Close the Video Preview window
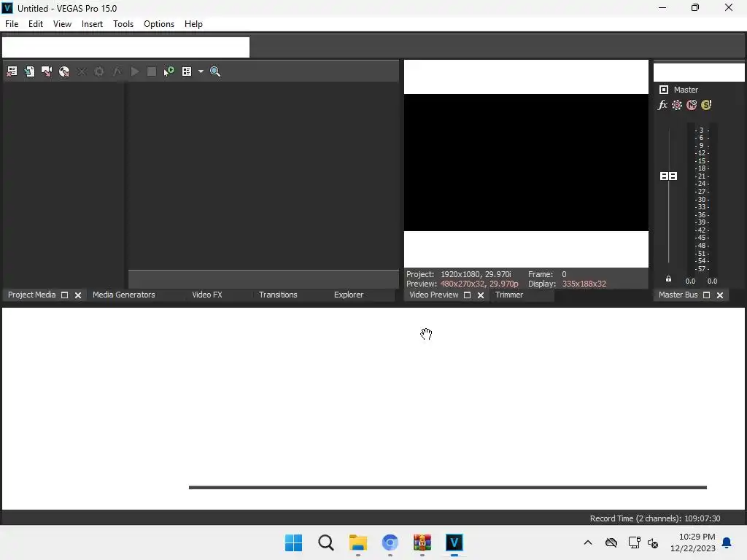The height and width of the screenshot is (560, 747). [x=481, y=295]
